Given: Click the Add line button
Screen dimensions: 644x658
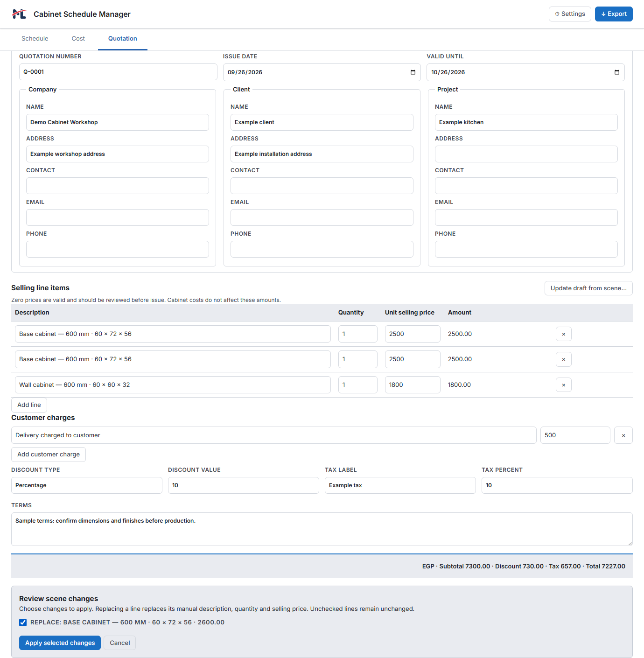Looking at the screenshot, I should pos(29,405).
